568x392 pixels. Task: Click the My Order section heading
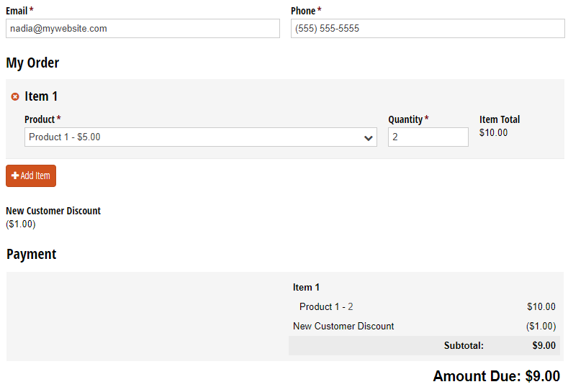32,63
